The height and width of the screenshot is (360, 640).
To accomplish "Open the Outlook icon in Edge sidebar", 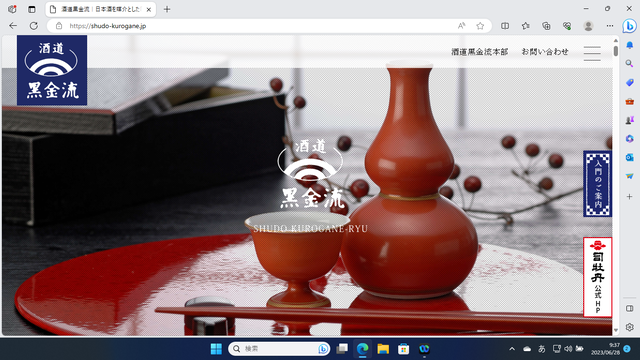I will [629, 158].
